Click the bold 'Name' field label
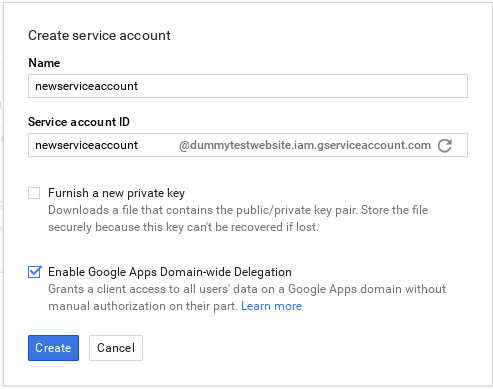493x389 pixels. pyautogui.click(x=44, y=63)
